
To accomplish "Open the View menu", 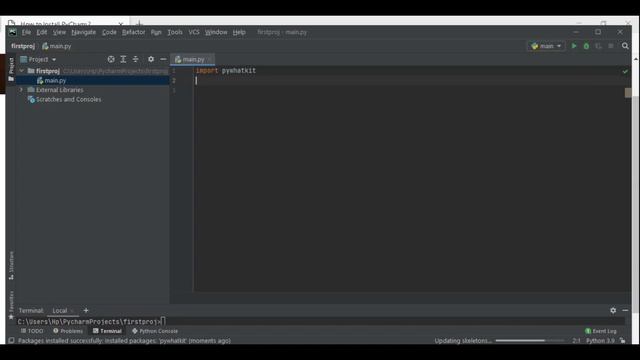I will [59, 32].
